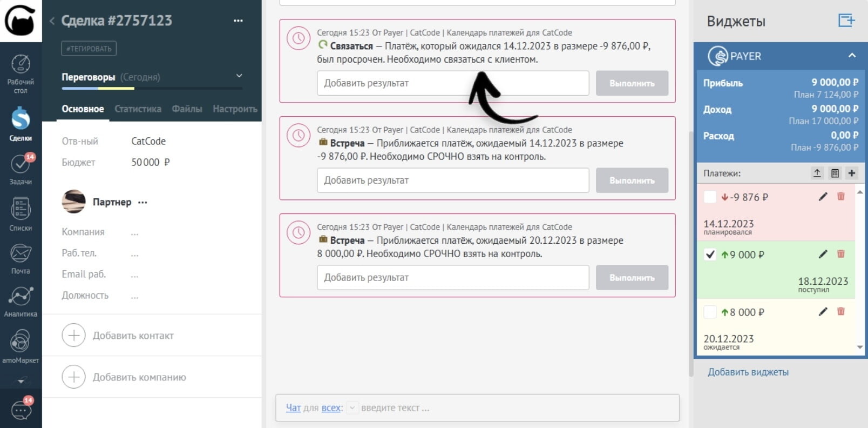Click the всех recipients link
The image size is (868, 428).
point(331,407)
